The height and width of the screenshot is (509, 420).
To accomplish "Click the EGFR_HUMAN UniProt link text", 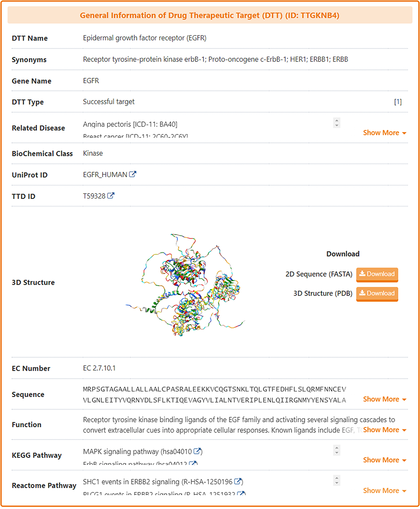I will [105, 174].
